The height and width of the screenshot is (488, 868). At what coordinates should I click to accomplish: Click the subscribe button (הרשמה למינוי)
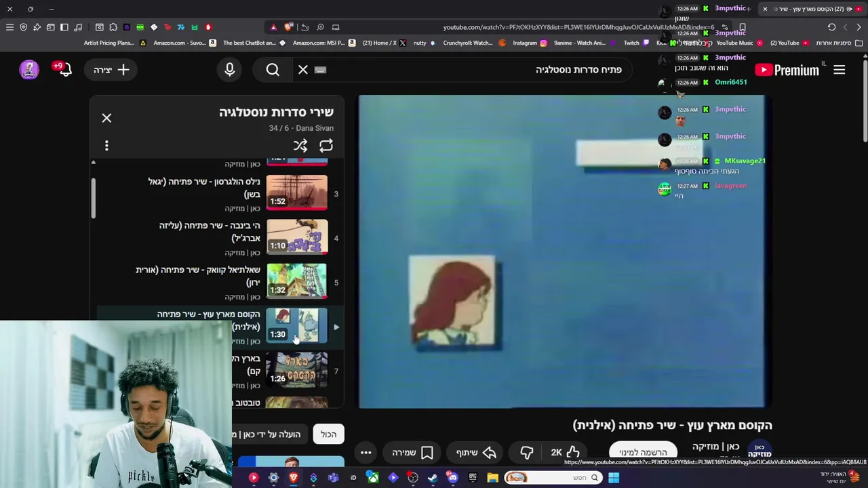click(643, 452)
